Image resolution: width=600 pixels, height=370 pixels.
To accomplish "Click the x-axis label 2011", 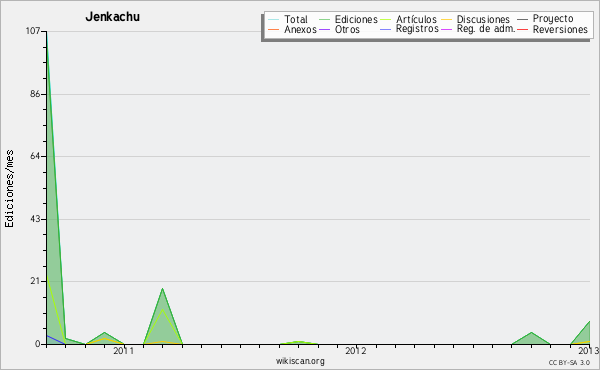I will point(124,350).
